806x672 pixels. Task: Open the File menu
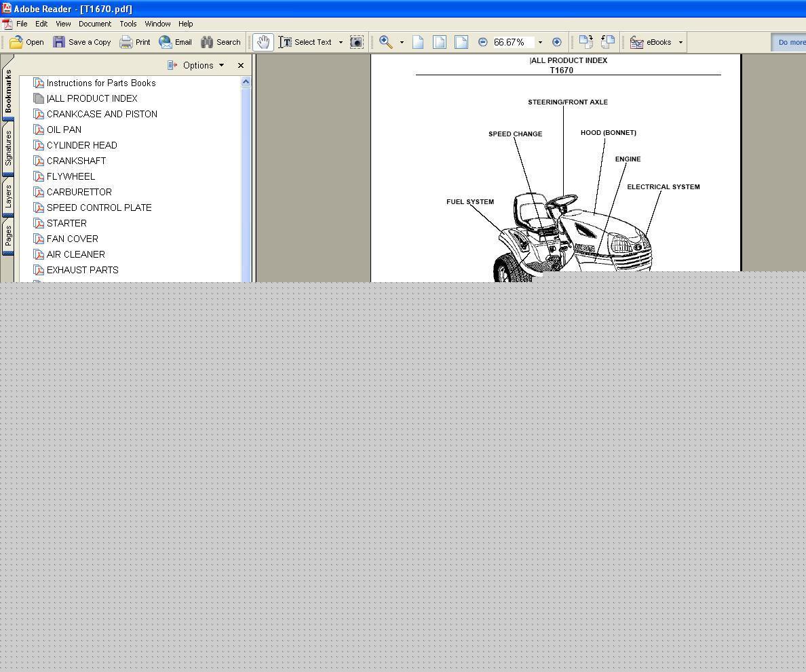pyautogui.click(x=22, y=24)
